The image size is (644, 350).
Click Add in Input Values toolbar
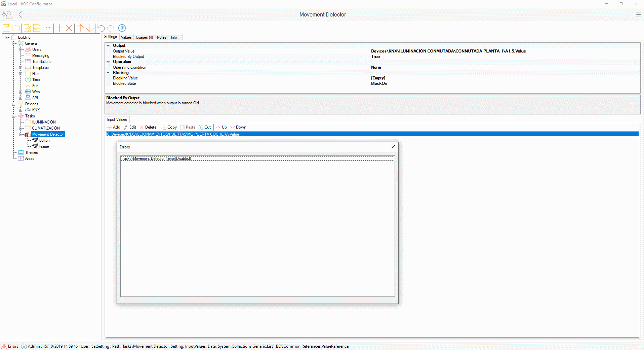114,127
